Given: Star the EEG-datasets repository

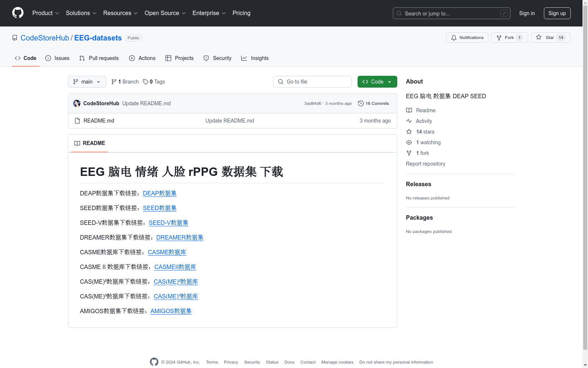Looking at the screenshot, I should pyautogui.click(x=551, y=38).
